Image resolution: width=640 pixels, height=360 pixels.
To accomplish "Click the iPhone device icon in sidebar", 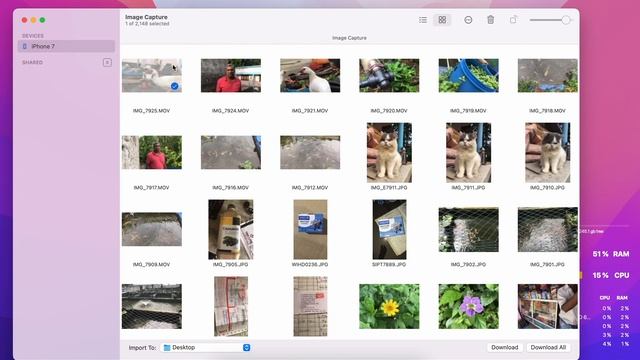I will click(x=24, y=47).
